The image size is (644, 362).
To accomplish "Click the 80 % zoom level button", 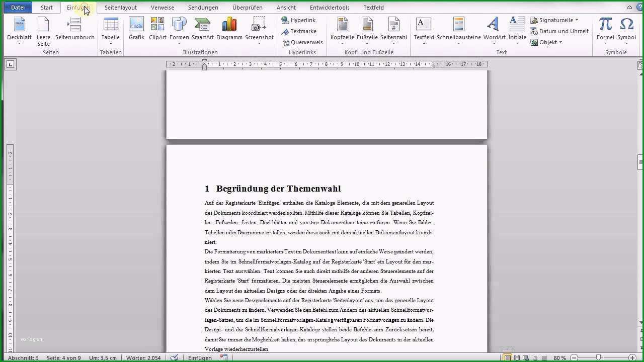I will [x=559, y=357].
